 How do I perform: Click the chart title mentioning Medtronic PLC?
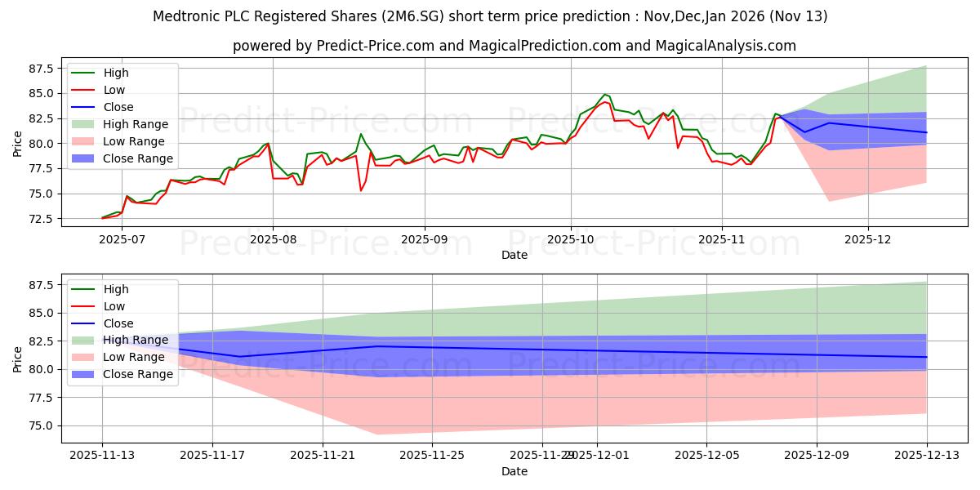(490, 15)
